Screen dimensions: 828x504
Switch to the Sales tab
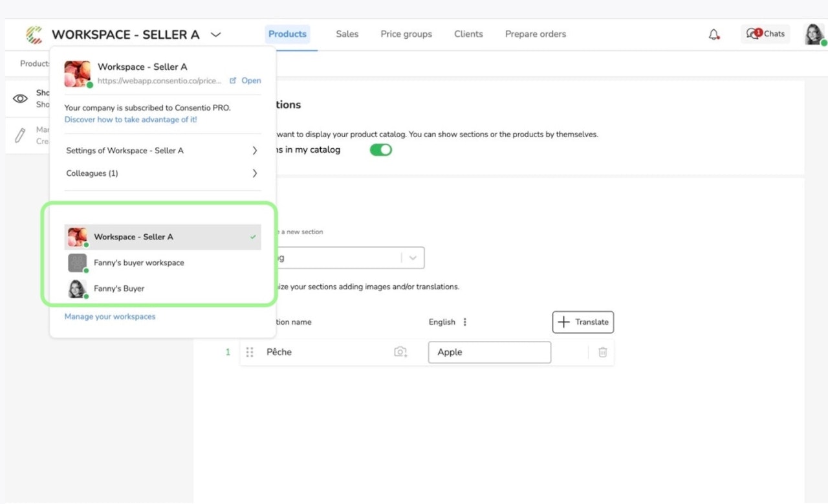347,34
